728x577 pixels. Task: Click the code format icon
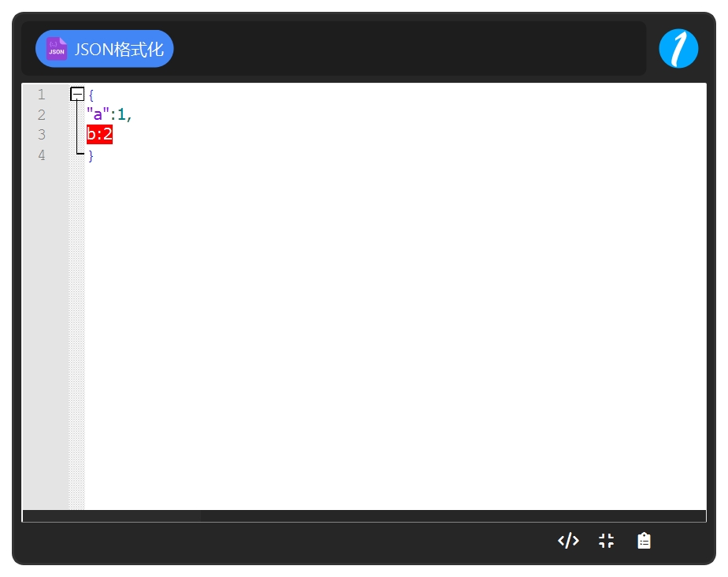[x=568, y=541]
